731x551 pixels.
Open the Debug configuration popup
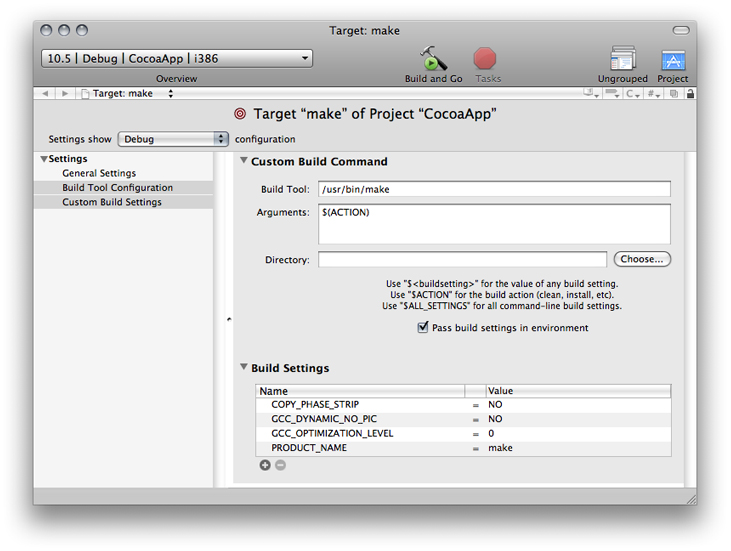pos(174,139)
